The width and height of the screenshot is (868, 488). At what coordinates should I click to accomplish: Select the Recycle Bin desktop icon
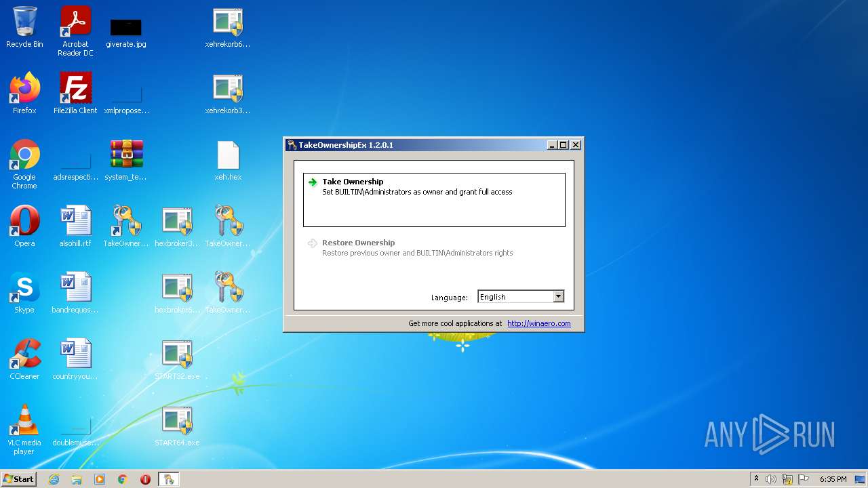coord(24,27)
